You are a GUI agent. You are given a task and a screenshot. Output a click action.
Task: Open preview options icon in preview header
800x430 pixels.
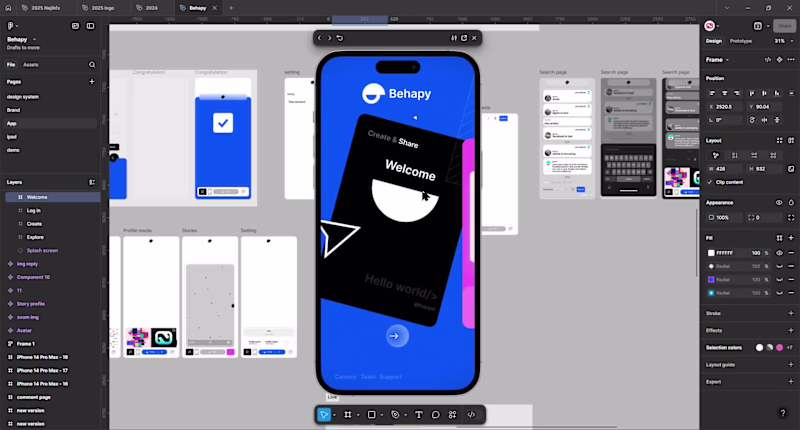point(454,38)
